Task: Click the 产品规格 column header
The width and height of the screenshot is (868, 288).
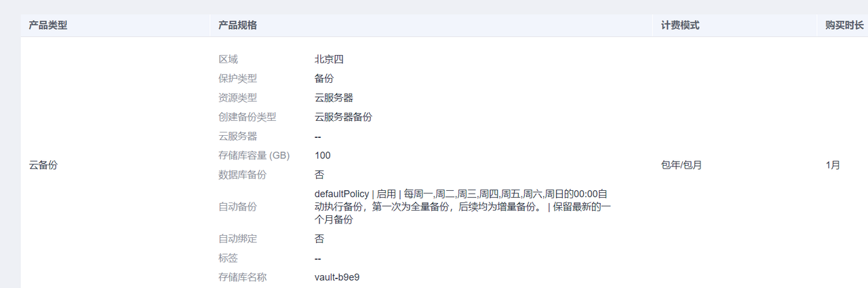Action: [237, 25]
